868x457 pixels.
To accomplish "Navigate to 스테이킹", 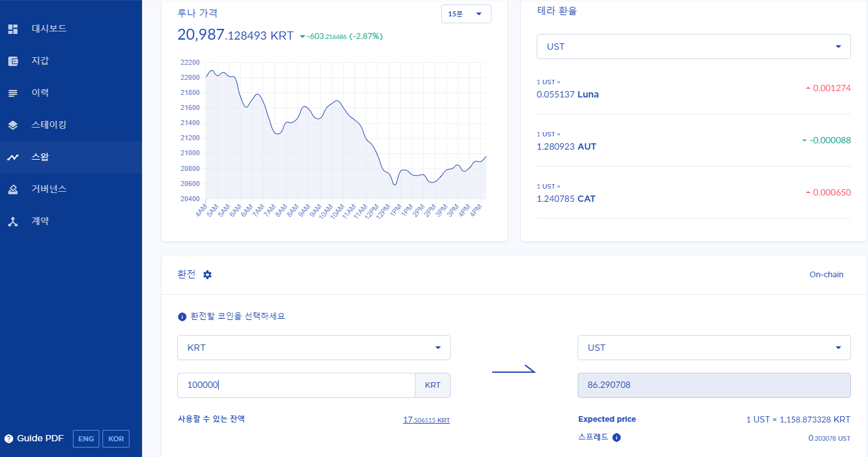I will pos(71,125).
